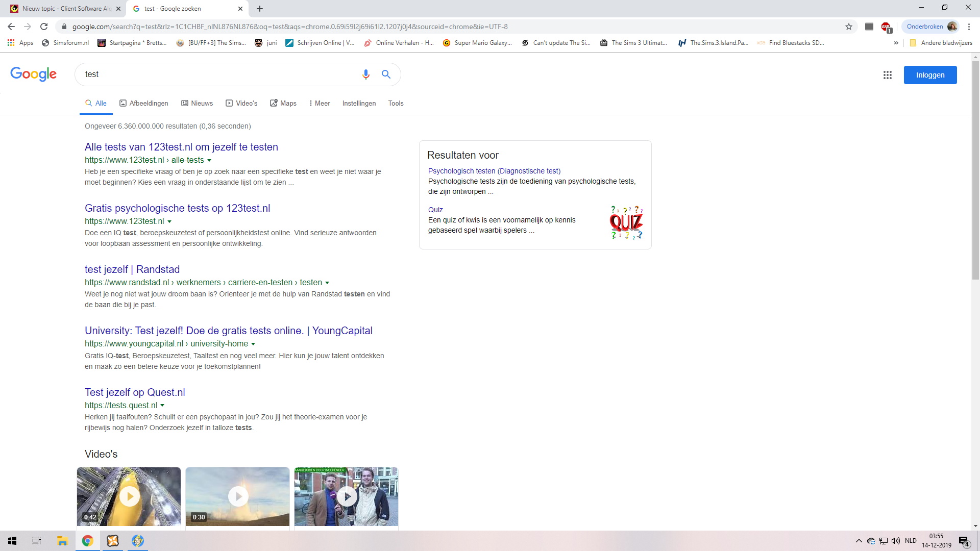This screenshot has height=551, width=980.
Task: Click the Google logo
Action: tap(34, 74)
